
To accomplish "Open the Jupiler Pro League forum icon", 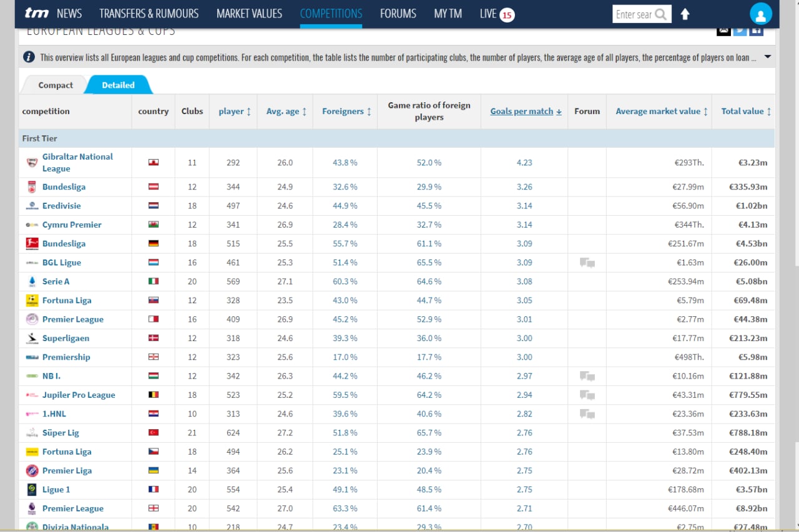I will tap(587, 395).
